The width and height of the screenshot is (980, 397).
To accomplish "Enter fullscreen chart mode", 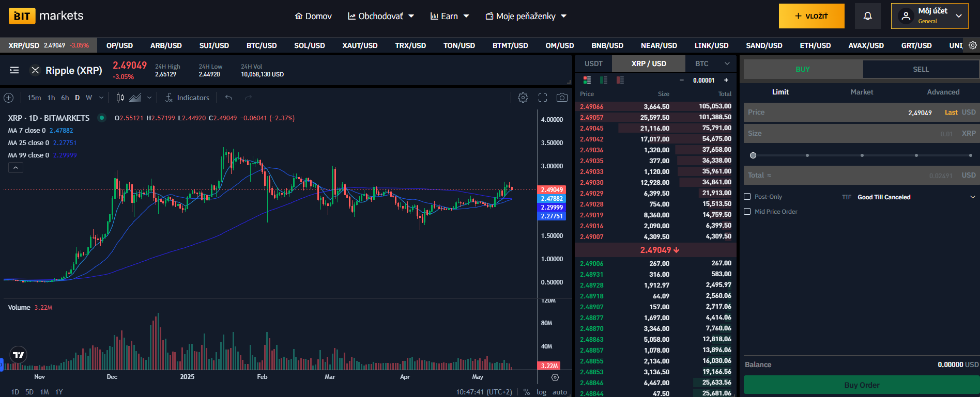I will tap(543, 98).
